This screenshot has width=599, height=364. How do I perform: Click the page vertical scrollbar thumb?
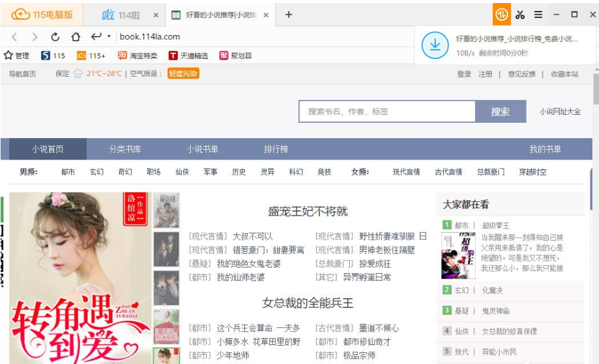coord(596,89)
